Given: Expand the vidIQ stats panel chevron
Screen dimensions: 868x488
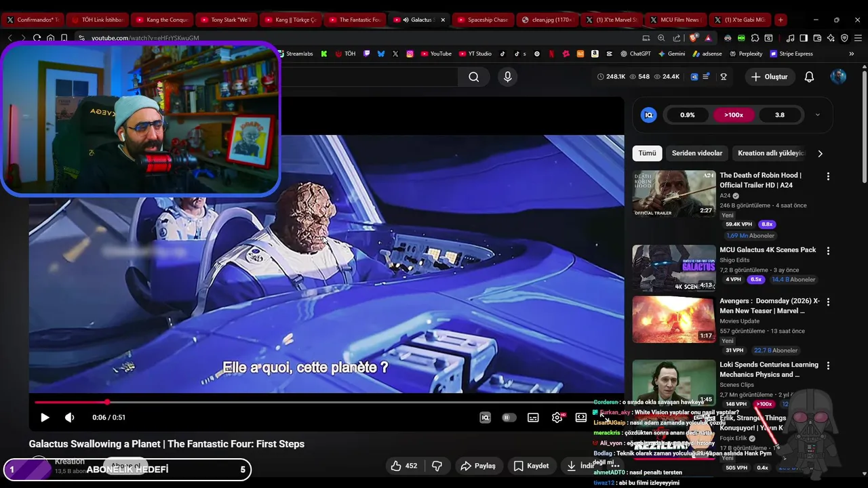Looking at the screenshot, I should pos(817,115).
